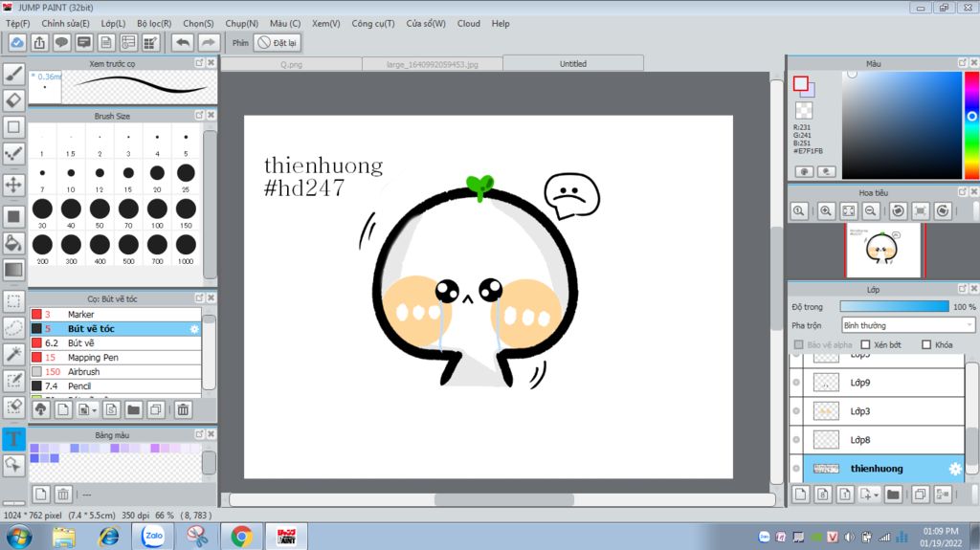Click the horizontal canvas scrollbar
The height and width of the screenshot is (550, 980).
point(502,499)
